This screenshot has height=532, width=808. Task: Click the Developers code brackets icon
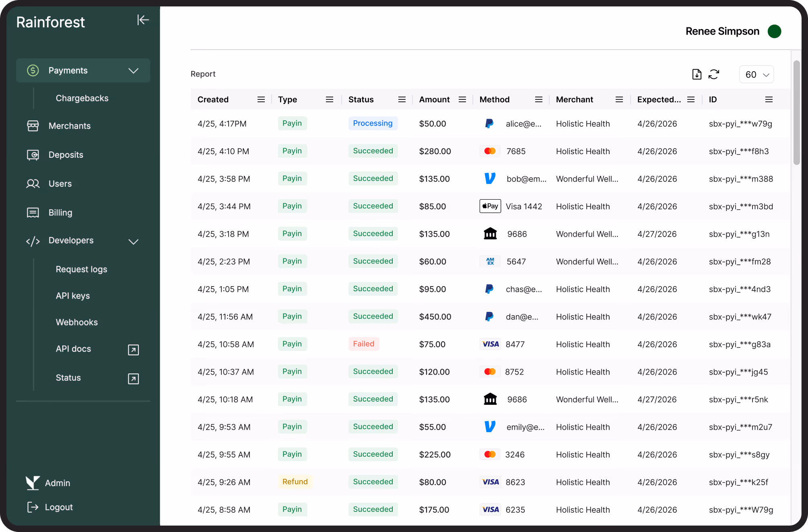[33, 241]
